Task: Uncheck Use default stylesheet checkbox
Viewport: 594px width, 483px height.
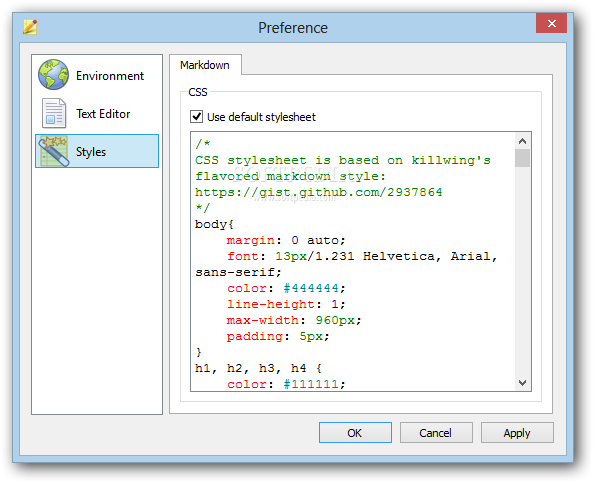Action: pyautogui.click(x=196, y=116)
